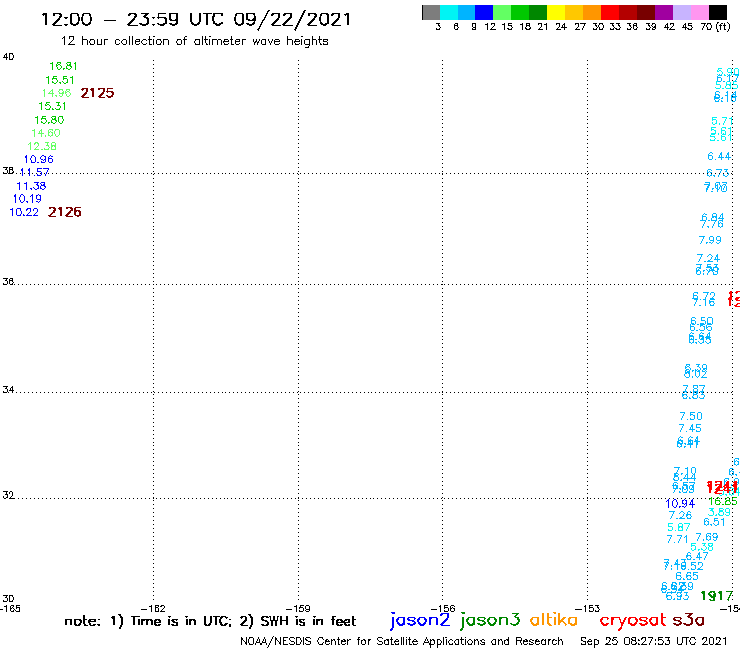Click the wave height value 10.96
The width and height of the screenshot is (740, 650).
[x=38, y=160]
